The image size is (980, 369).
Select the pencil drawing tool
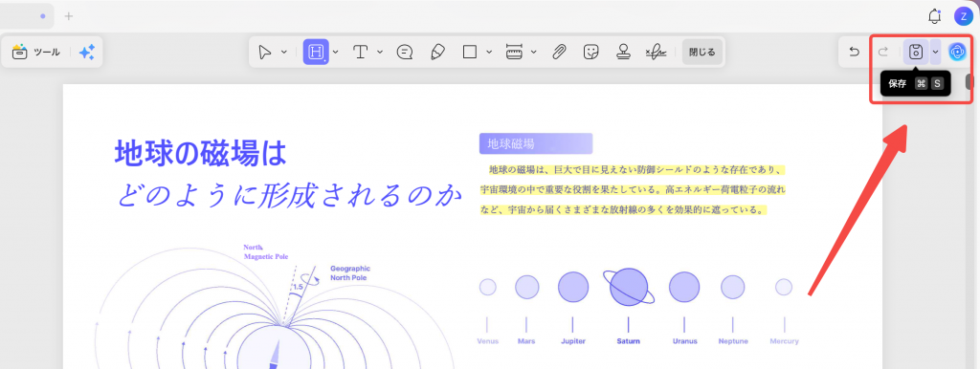tap(437, 52)
